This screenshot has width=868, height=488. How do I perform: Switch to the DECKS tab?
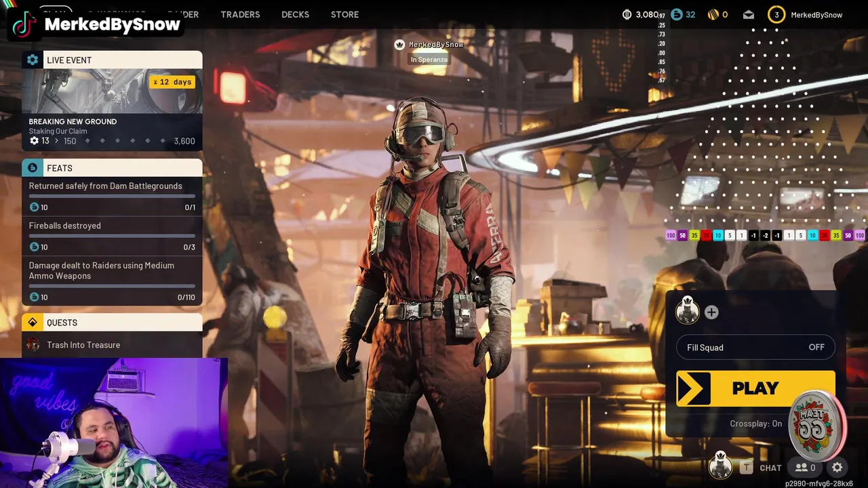point(295,14)
